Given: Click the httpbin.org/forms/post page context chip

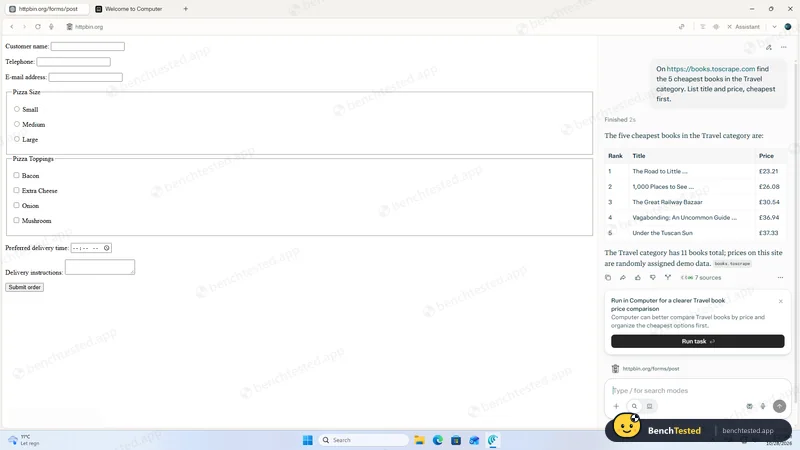Looking at the screenshot, I should (x=645, y=368).
